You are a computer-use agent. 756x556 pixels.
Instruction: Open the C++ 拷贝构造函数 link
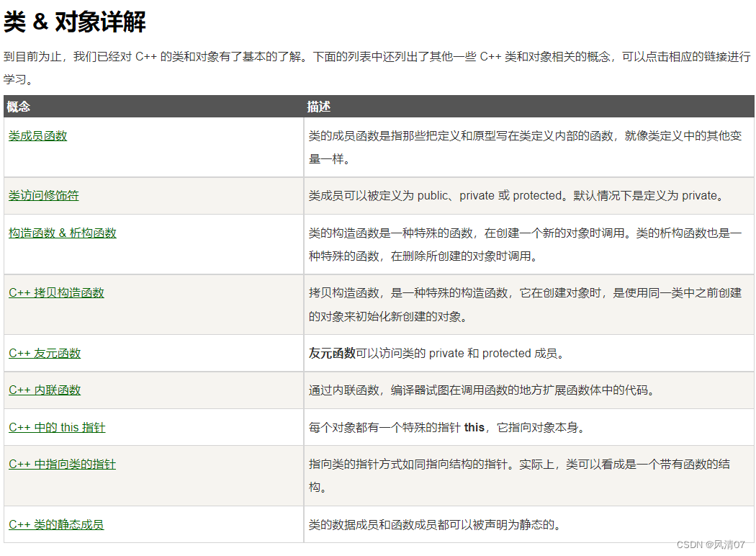56,292
